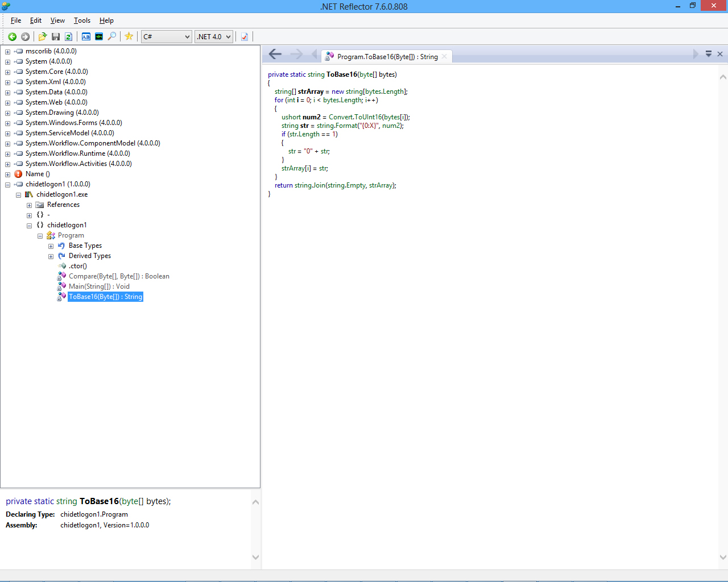Click the code pane scroll down arrow
The width and height of the screenshot is (728, 582).
723,558
